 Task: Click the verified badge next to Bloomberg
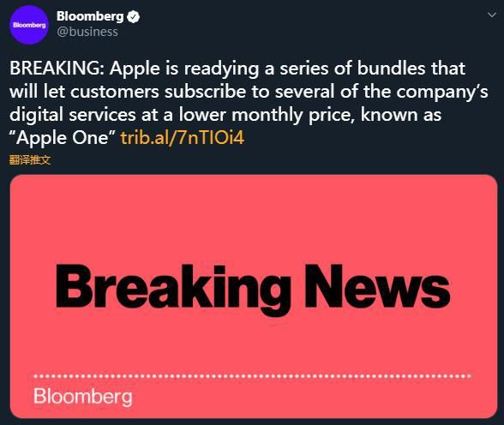[134, 16]
